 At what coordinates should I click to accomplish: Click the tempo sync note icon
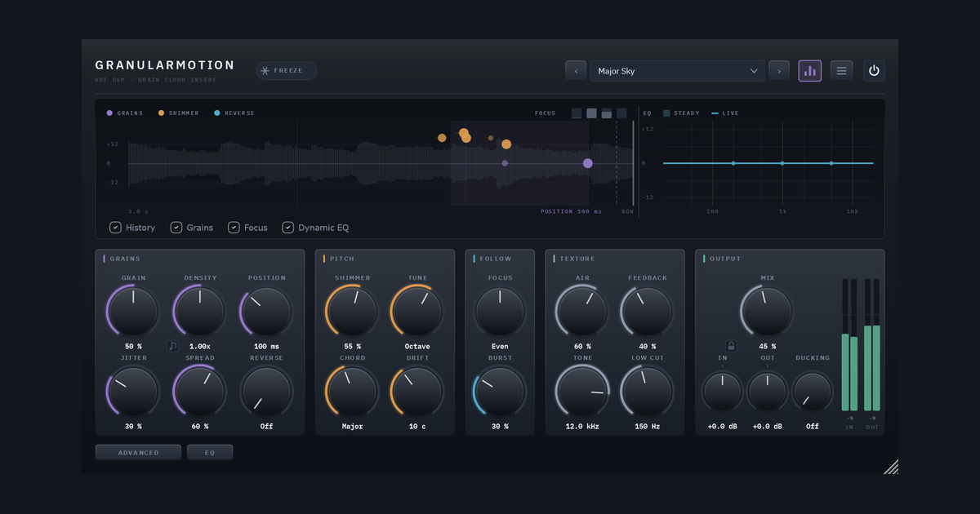tap(173, 346)
